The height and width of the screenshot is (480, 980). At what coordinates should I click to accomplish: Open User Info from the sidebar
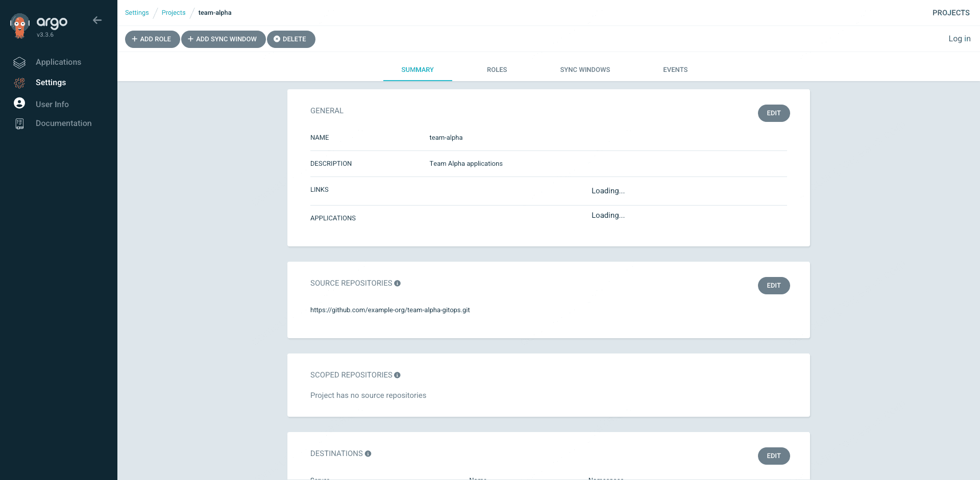click(x=52, y=104)
